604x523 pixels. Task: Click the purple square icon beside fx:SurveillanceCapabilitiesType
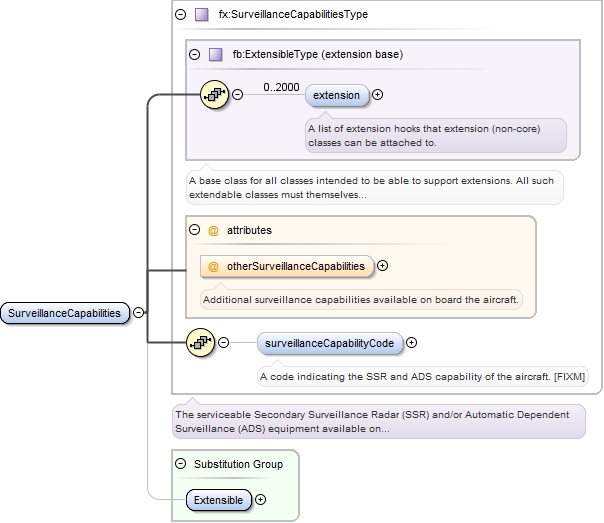202,15
